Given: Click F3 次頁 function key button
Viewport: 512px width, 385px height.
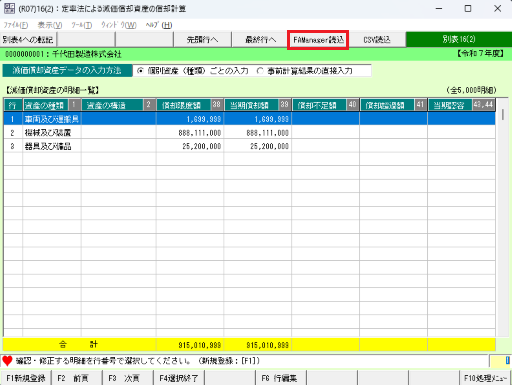Looking at the screenshot, I should pyautogui.click(x=128, y=378).
